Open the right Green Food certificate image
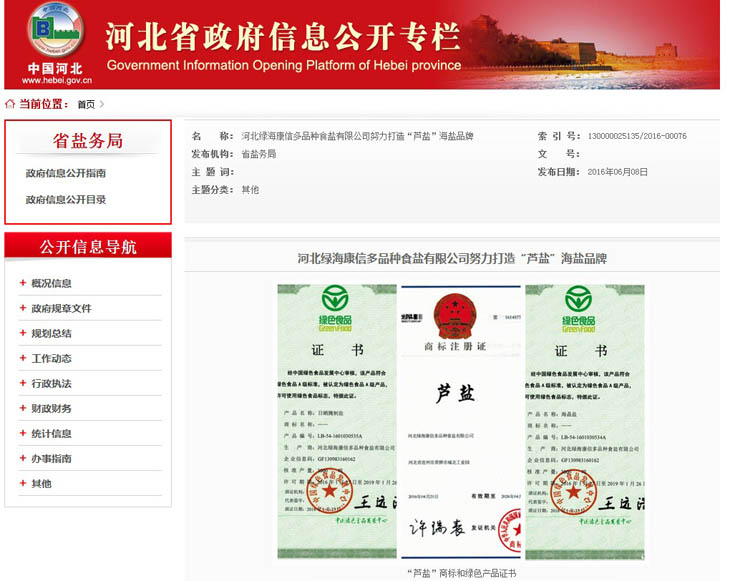This screenshot has height=581, width=730. coord(585,421)
